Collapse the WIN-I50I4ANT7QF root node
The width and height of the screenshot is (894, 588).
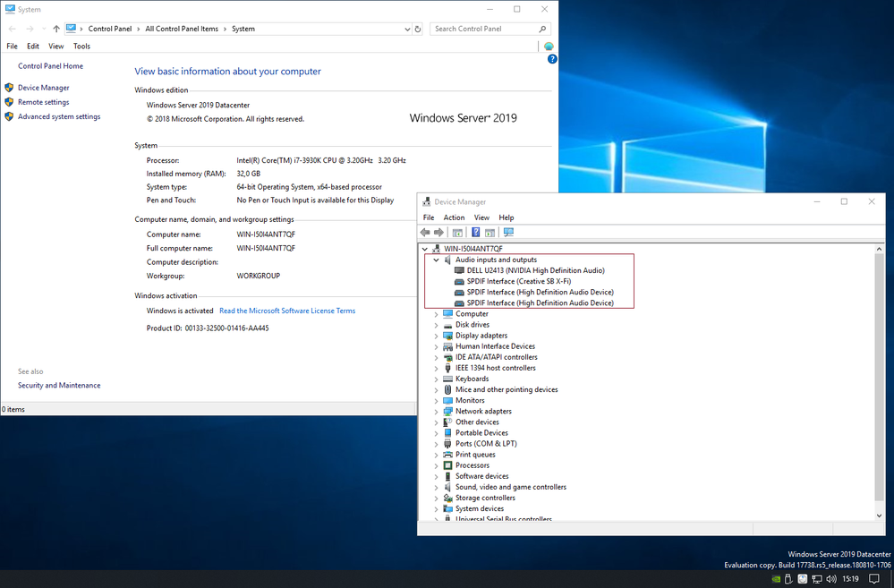425,249
